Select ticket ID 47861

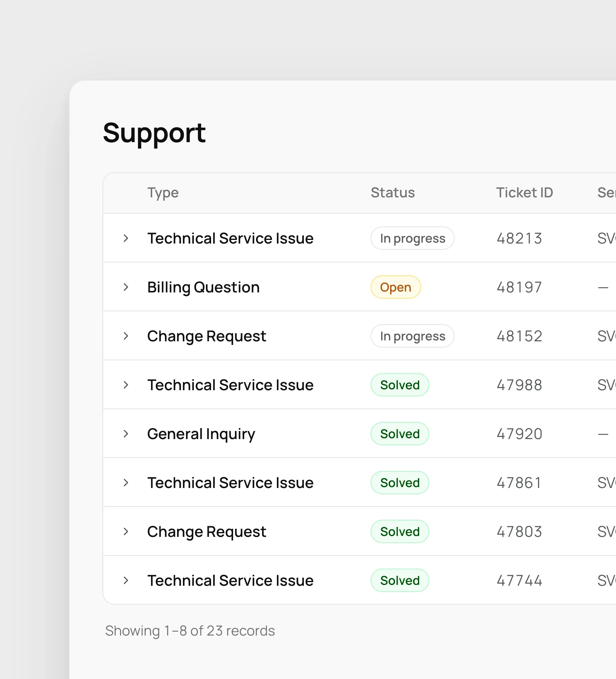(x=519, y=483)
